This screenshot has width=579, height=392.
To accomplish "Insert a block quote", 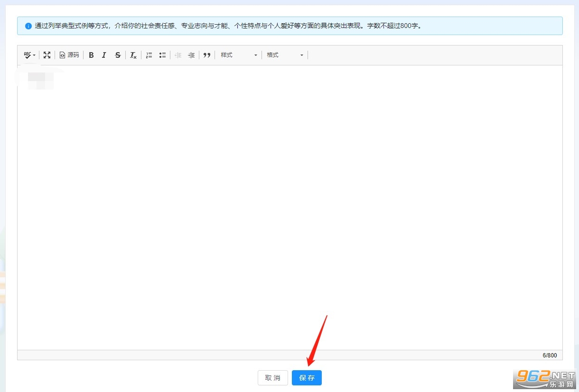I will click(x=207, y=55).
